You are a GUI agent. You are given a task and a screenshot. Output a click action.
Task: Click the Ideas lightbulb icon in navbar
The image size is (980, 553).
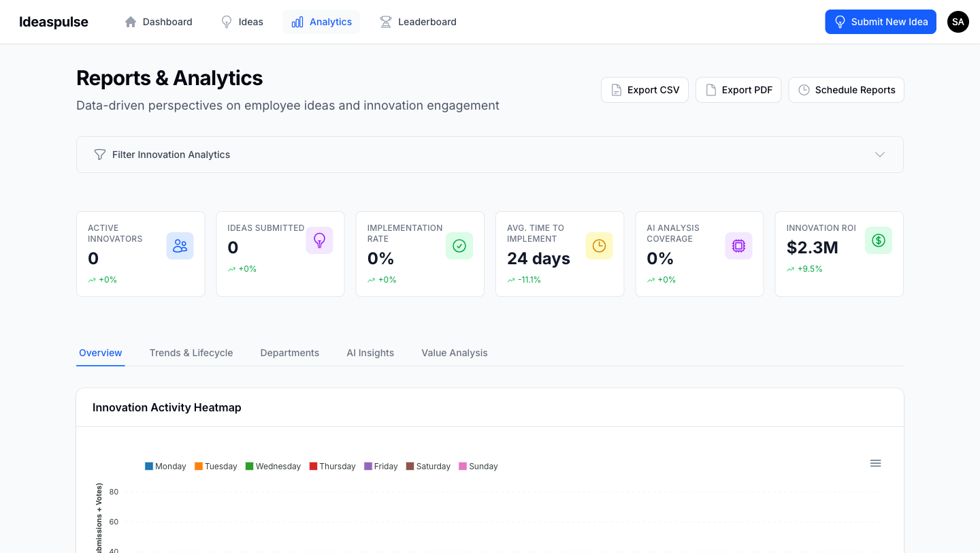[227, 22]
